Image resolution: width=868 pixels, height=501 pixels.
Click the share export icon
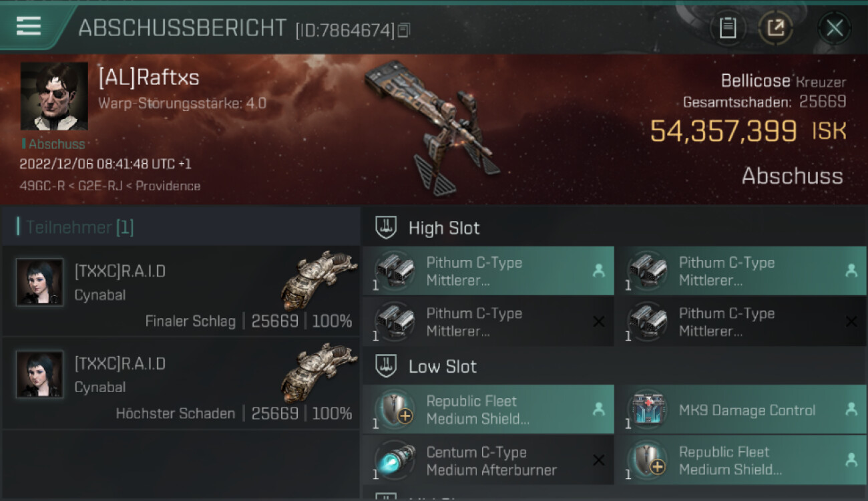point(775,28)
